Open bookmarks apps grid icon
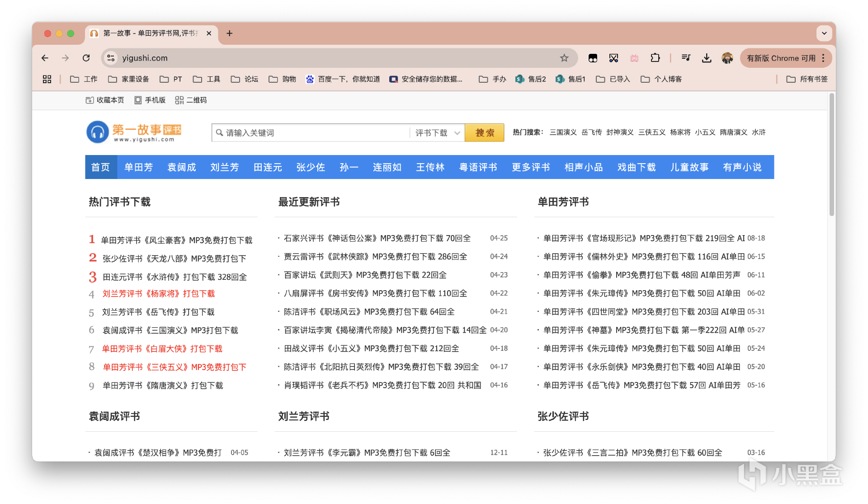Screen dimensions: 868x504 point(47,79)
